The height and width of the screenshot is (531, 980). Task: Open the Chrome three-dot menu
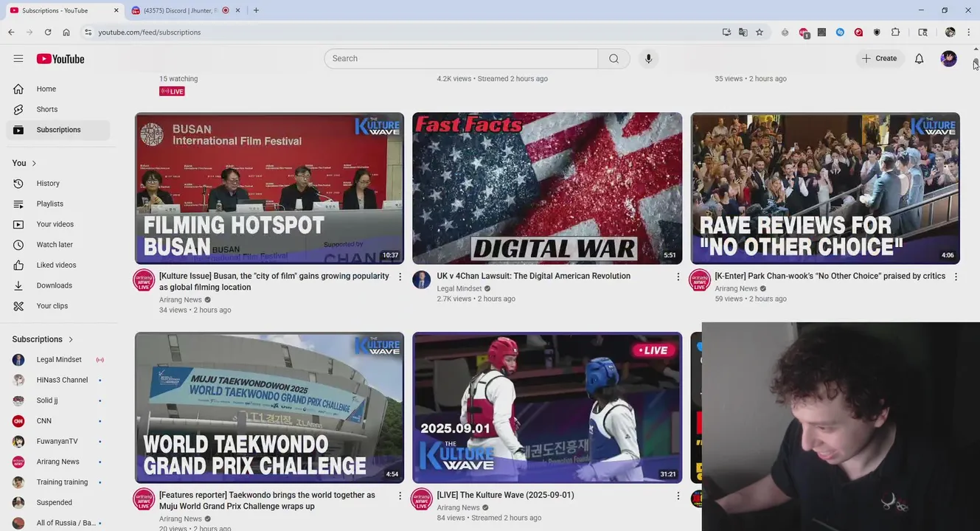tap(969, 32)
